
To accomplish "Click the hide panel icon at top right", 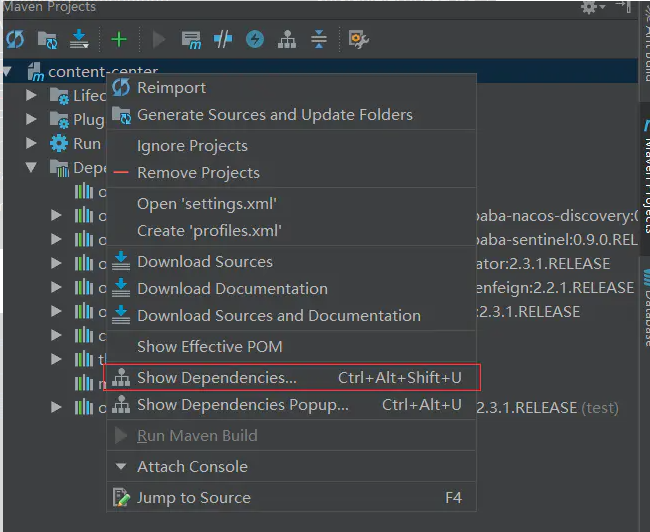I will click(x=624, y=6).
